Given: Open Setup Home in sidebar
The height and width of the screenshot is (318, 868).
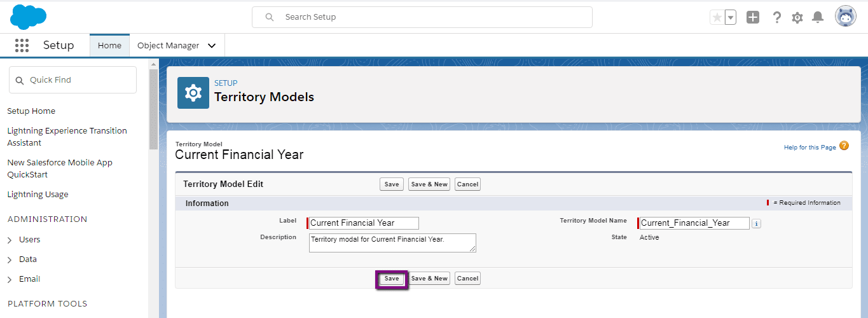Looking at the screenshot, I should pyautogui.click(x=31, y=111).
